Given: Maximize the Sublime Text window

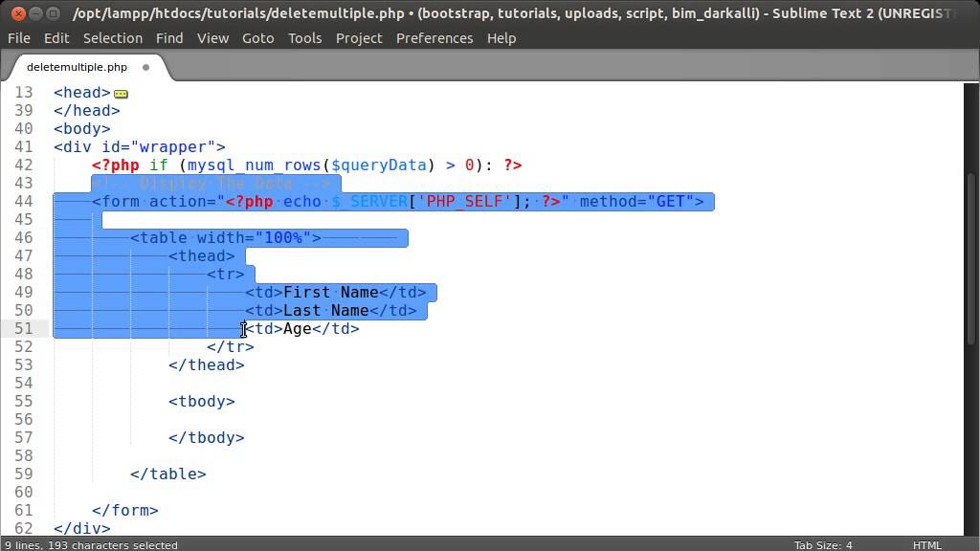Looking at the screenshot, I should point(54,13).
